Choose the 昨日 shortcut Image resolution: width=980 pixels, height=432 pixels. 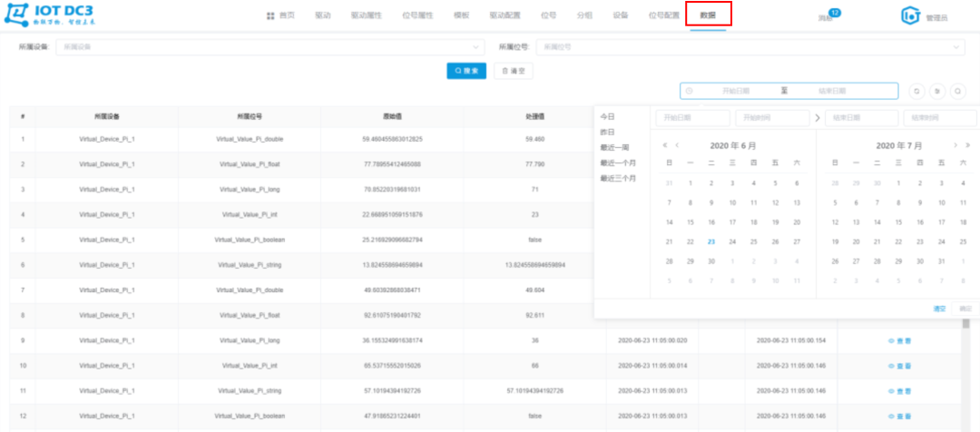[x=607, y=133]
